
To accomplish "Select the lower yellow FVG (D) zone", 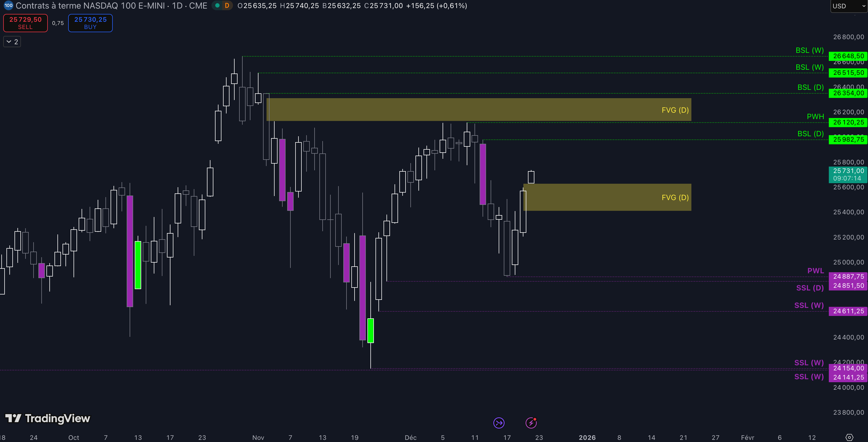I will 607,197.
